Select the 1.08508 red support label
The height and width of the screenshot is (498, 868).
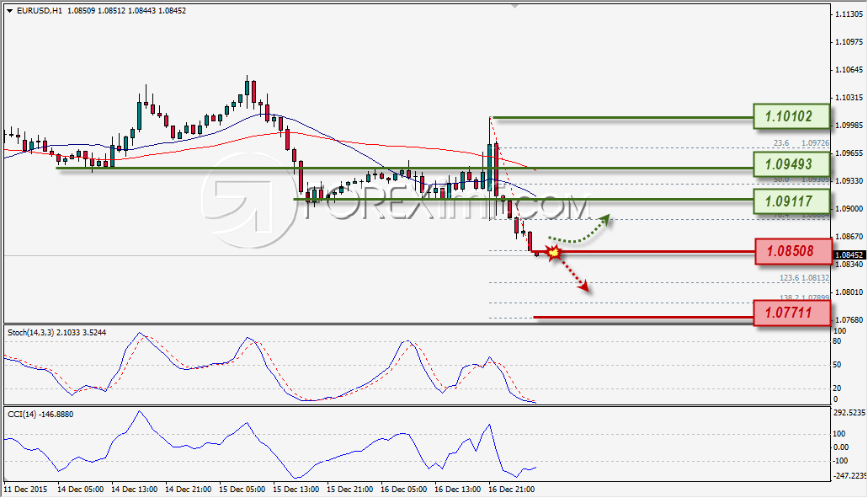(793, 251)
